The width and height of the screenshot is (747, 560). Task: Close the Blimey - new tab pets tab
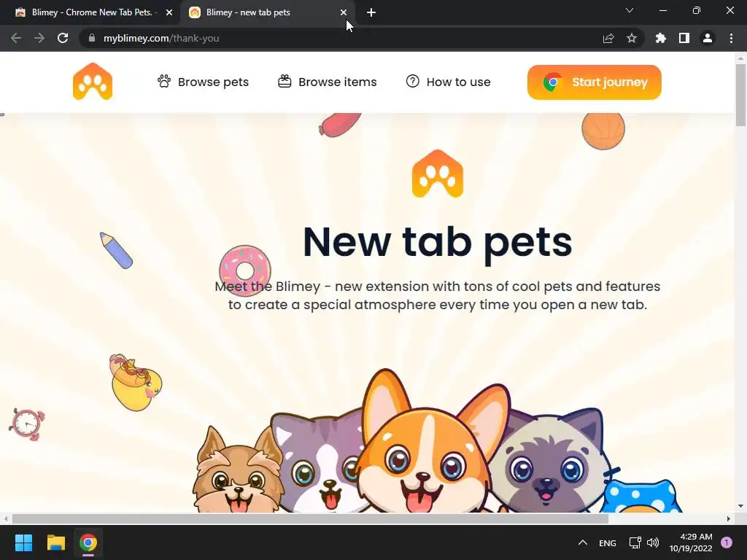point(343,13)
